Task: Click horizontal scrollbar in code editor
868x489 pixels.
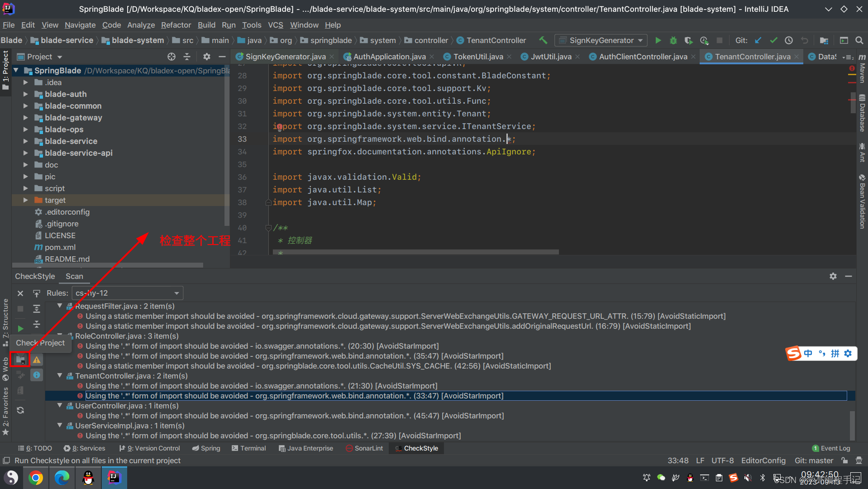Action: pos(415,252)
